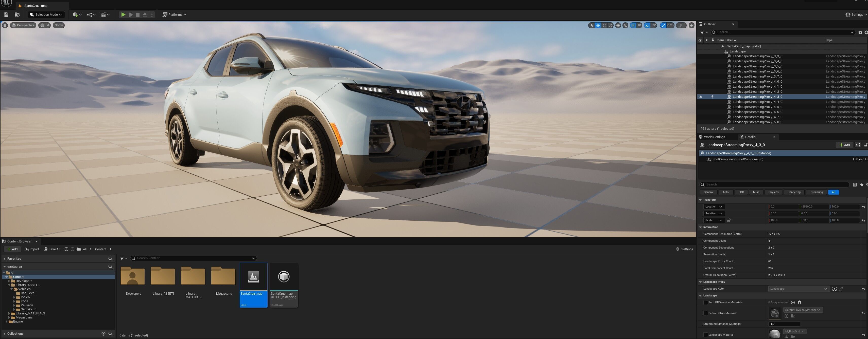Screen dimensions: 868x339
Task: Click the Add component button in Details
Action: pyautogui.click(x=844, y=145)
